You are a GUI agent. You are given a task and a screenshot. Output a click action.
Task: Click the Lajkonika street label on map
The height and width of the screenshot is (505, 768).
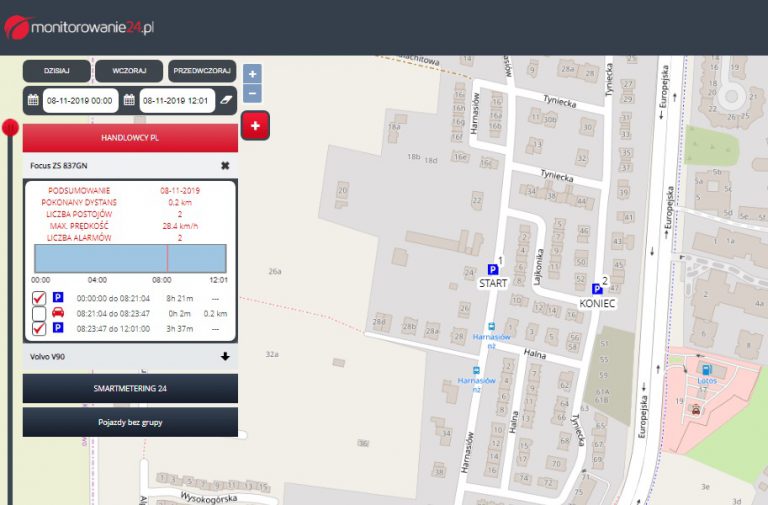click(x=538, y=267)
